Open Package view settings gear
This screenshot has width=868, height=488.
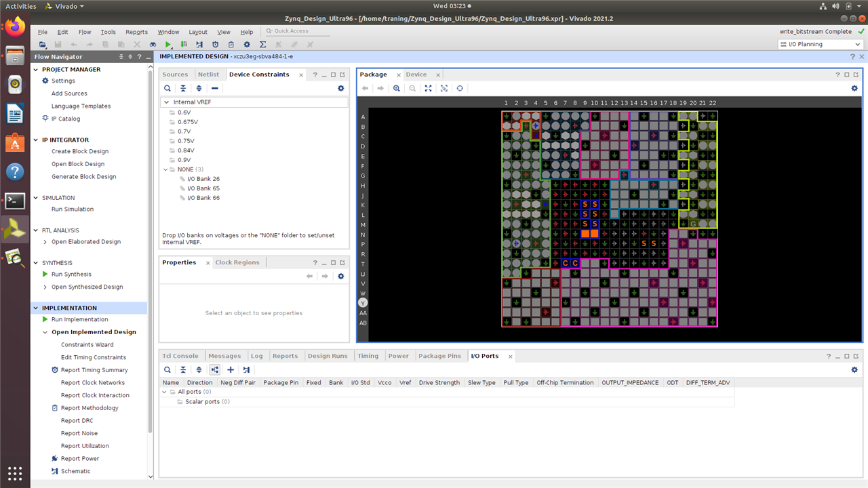854,88
